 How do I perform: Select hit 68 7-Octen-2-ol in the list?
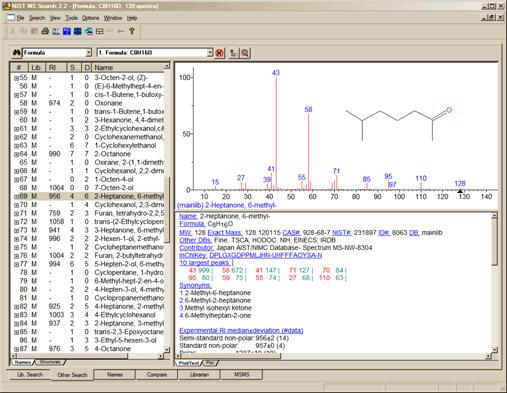click(87, 188)
